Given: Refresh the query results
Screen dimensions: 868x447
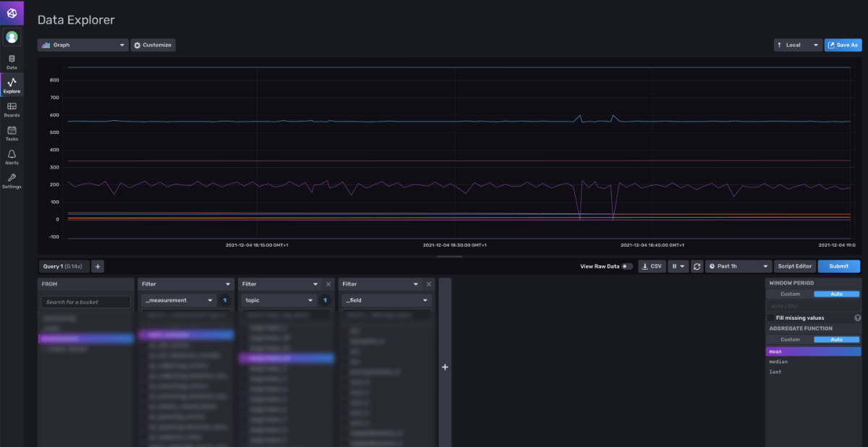Looking at the screenshot, I should (697, 265).
